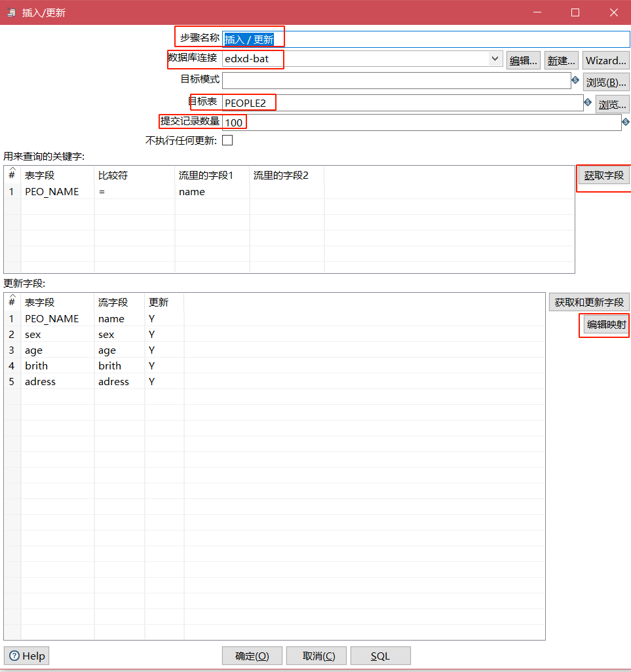Toggle the 不执行任何更新 checkbox
The image size is (631, 672).
click(x=227, y=140)
